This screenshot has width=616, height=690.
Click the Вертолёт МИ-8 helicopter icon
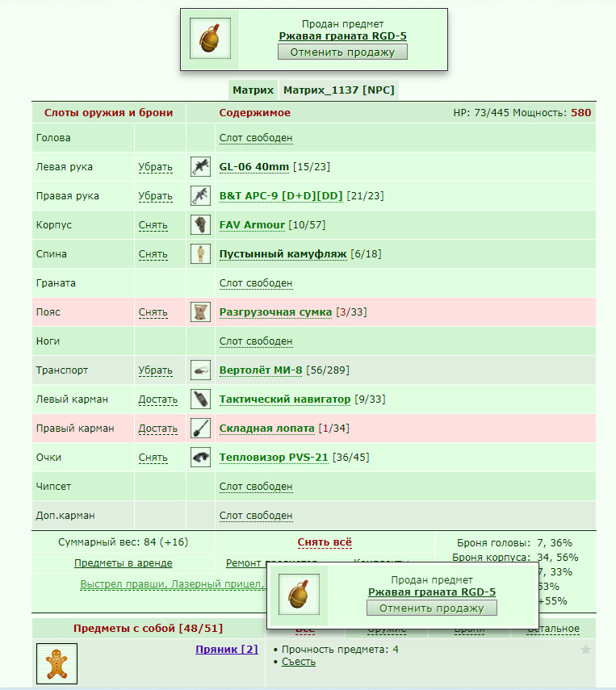[x=200, y=370]
